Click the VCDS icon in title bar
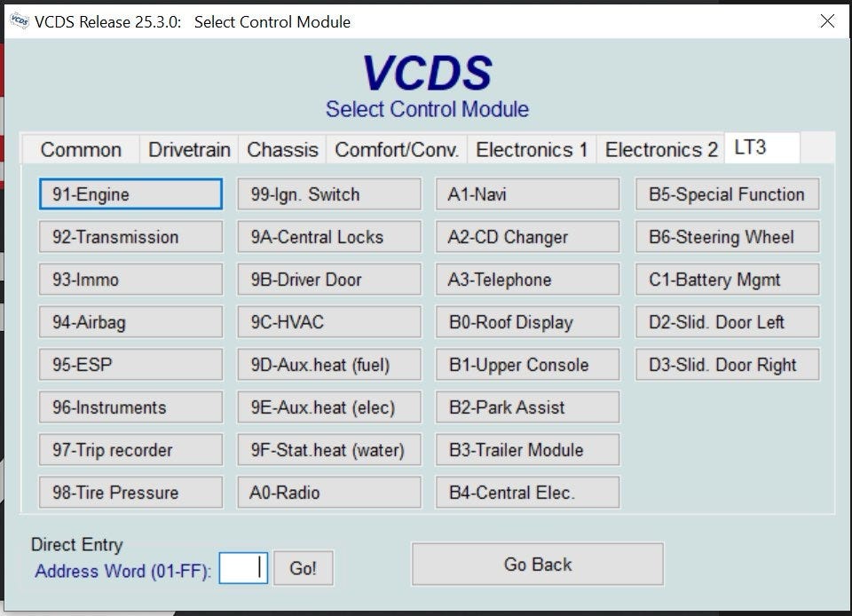 pyautogui.click(x=20, y=20)
